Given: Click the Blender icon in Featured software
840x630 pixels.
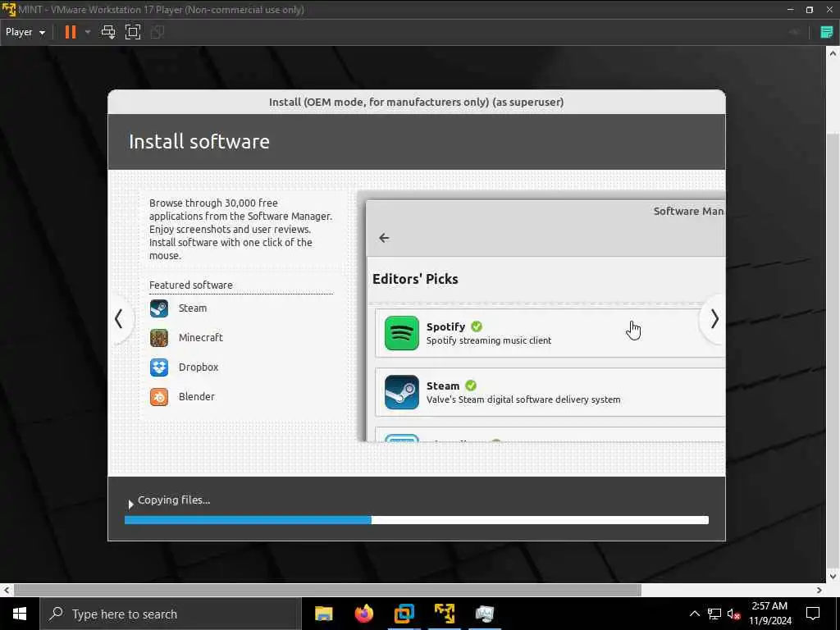Looking at the screenshot, I should (x=159, y=397).
